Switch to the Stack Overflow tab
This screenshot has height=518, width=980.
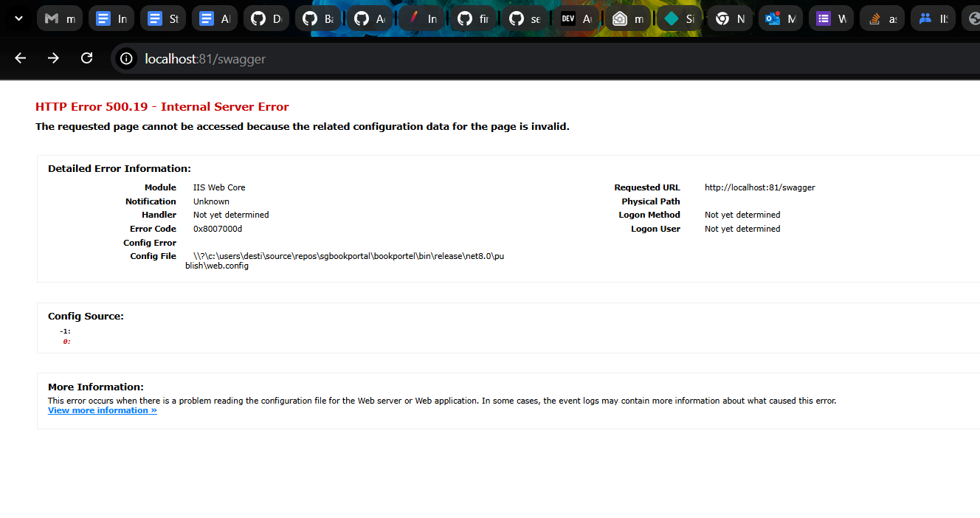(x=882, y=18)
